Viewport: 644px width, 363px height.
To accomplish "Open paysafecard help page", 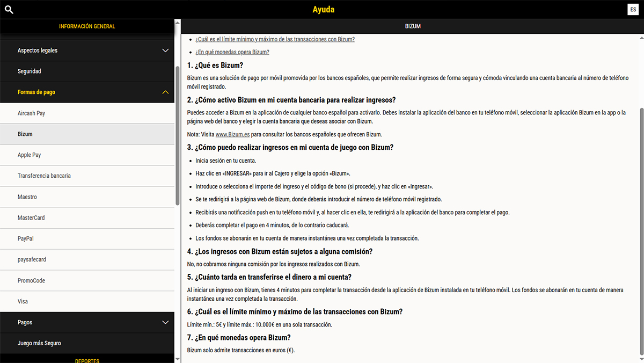I will [x=87, y=259].
